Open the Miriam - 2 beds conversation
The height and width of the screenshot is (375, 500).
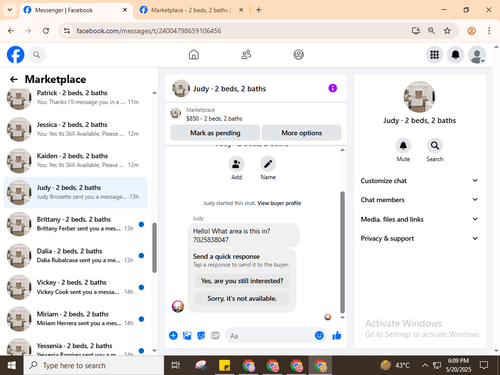pos(75,318)
